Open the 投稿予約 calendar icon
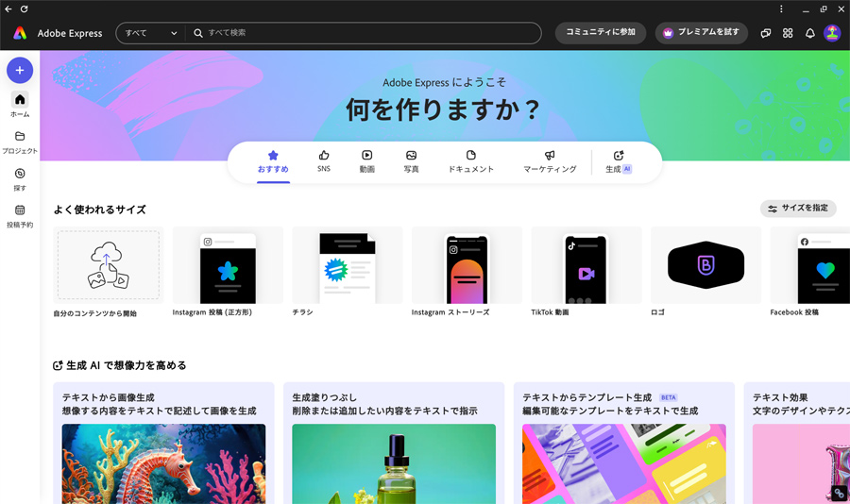Viewport: 850px width, 504px height. click(x=20, y=210)
